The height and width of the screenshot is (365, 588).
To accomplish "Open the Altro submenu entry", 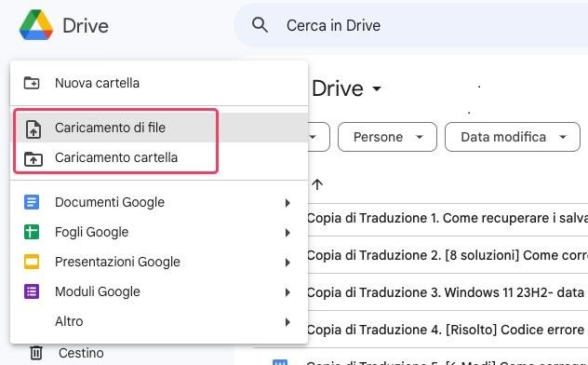I will (159, 321).
